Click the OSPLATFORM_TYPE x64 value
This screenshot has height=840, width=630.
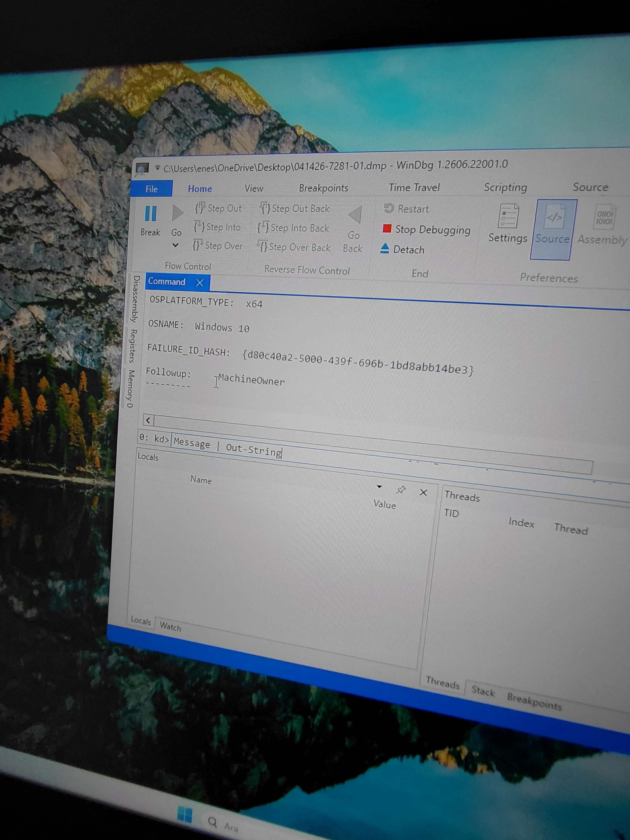point(254,304)
